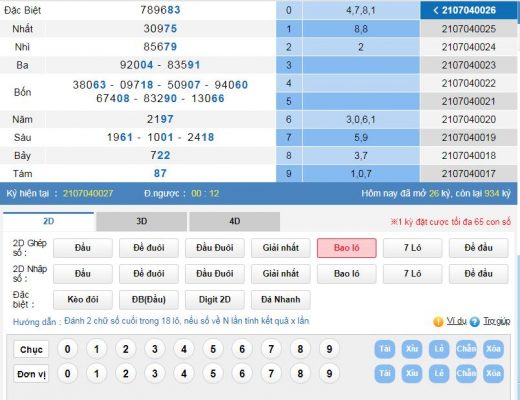Click the orange Ví dụ info icon
The width and height of the screenshot is (520, 400).
click(438, 322)
